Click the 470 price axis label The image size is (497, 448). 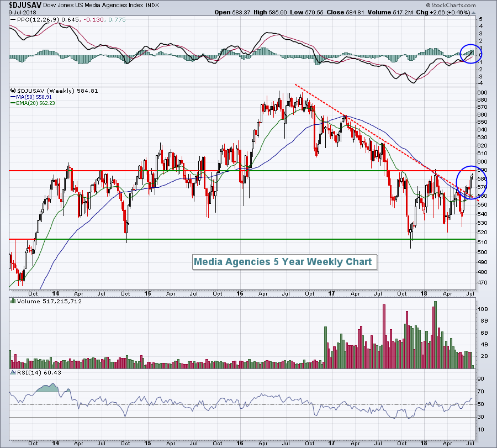[x=482, y=282]
